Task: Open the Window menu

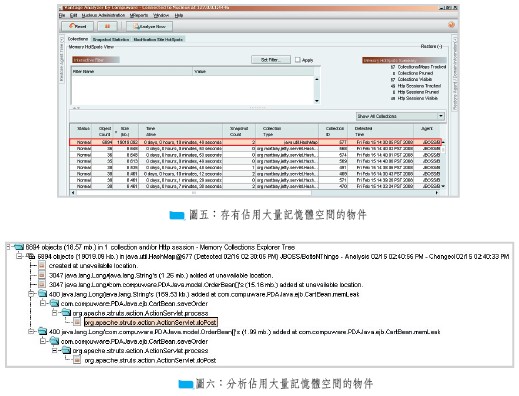Action: coord(161,15)
